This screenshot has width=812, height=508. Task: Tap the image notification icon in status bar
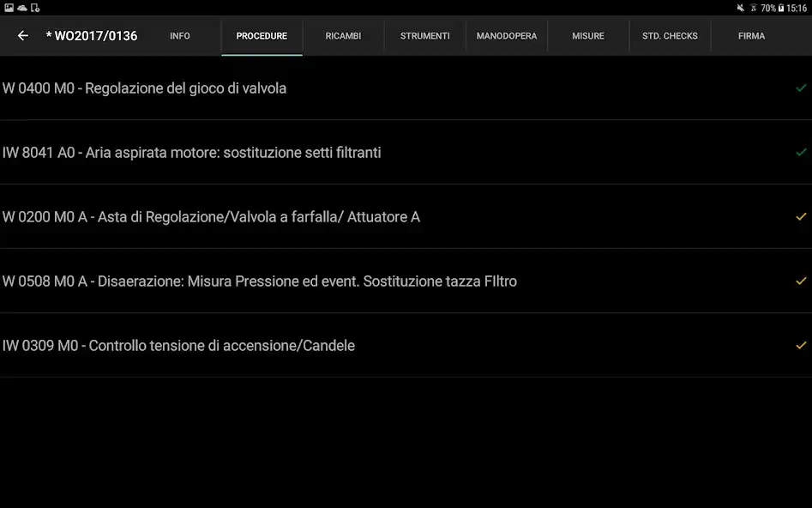(x=9, y=8)
